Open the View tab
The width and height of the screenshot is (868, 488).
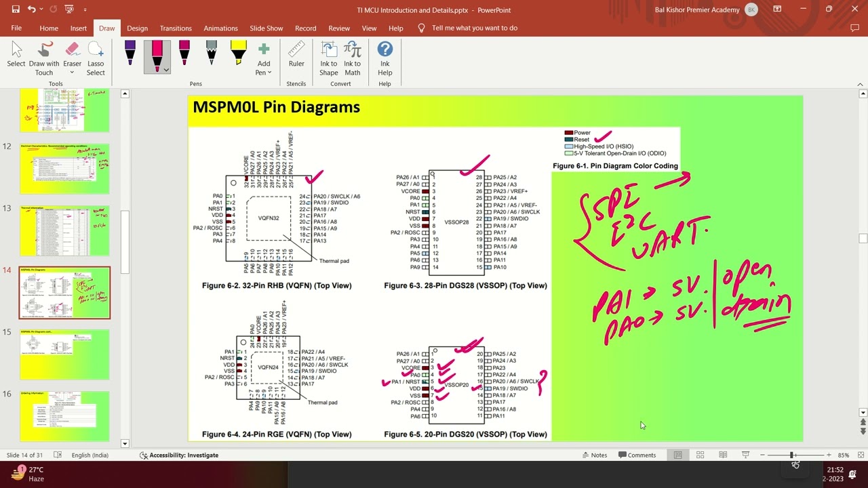coord(369,28)
